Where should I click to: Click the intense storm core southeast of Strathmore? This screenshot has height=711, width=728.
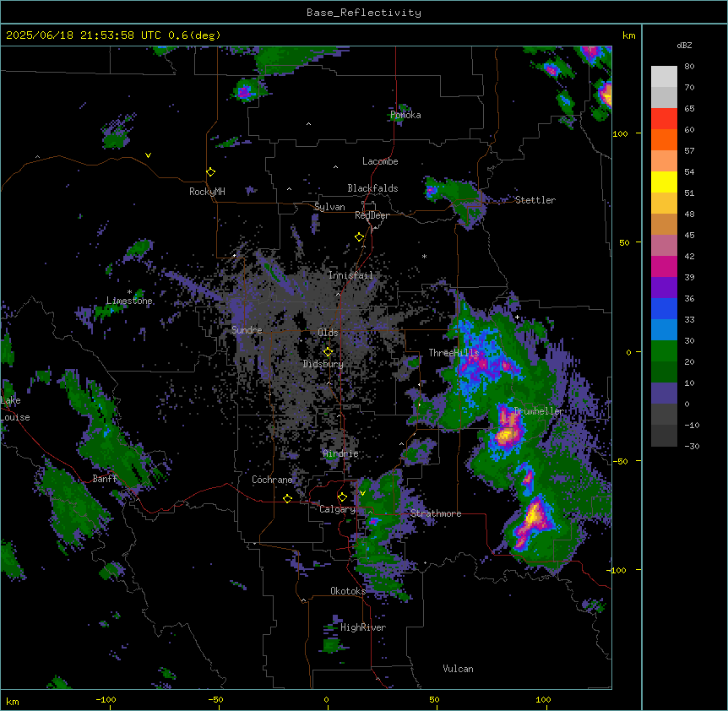click(x=534, y=516)
